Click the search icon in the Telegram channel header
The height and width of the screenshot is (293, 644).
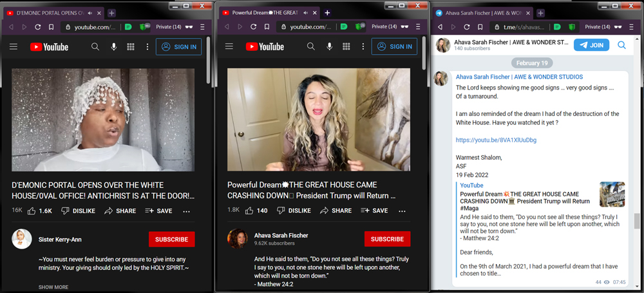click(621, 45)
